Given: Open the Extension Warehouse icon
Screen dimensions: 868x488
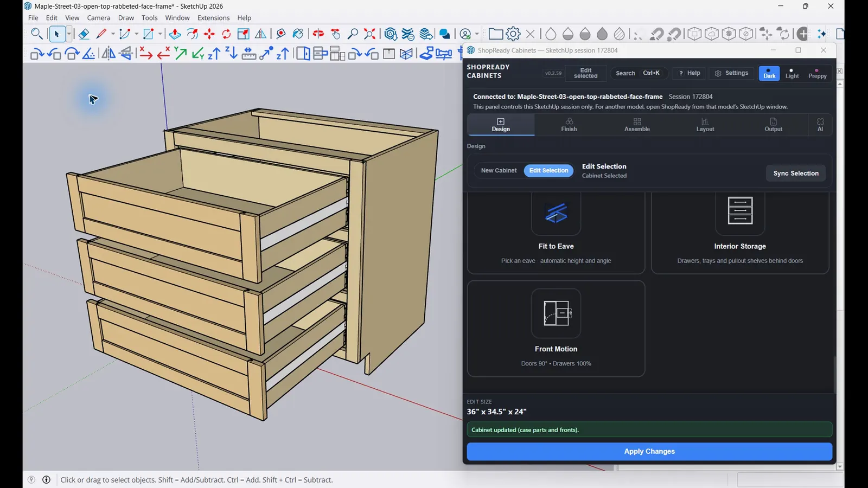Looking at the screenshot, I should click(408, 34).
